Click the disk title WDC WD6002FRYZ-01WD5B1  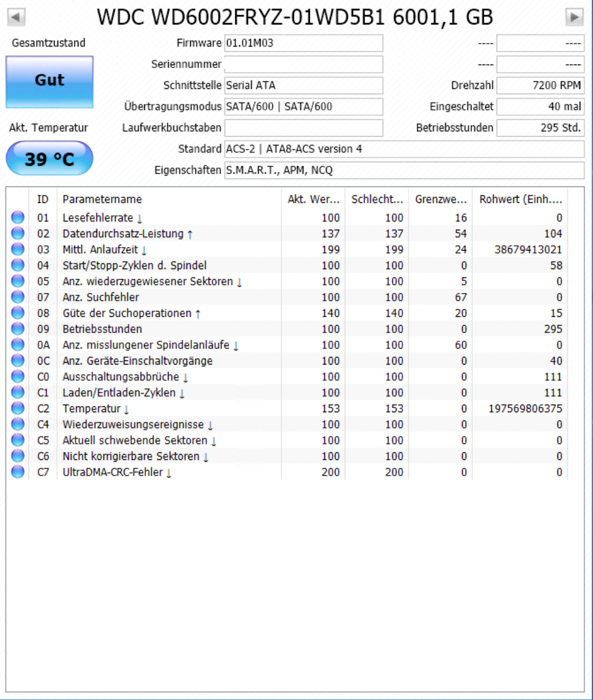(295, 18)
